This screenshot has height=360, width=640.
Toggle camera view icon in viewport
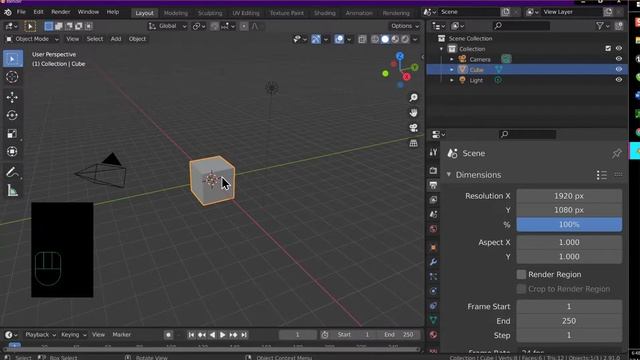point(413,128)
